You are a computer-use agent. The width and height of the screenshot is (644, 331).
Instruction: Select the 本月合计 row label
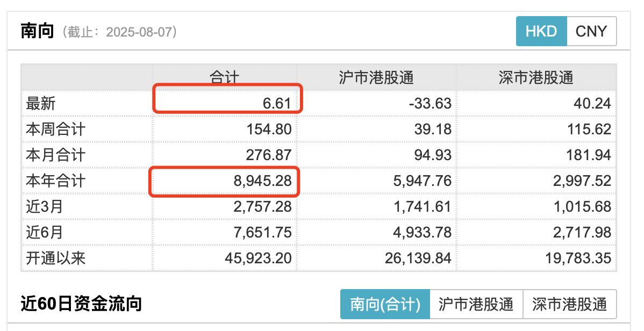pyautogui.click(x=55, y=155)
